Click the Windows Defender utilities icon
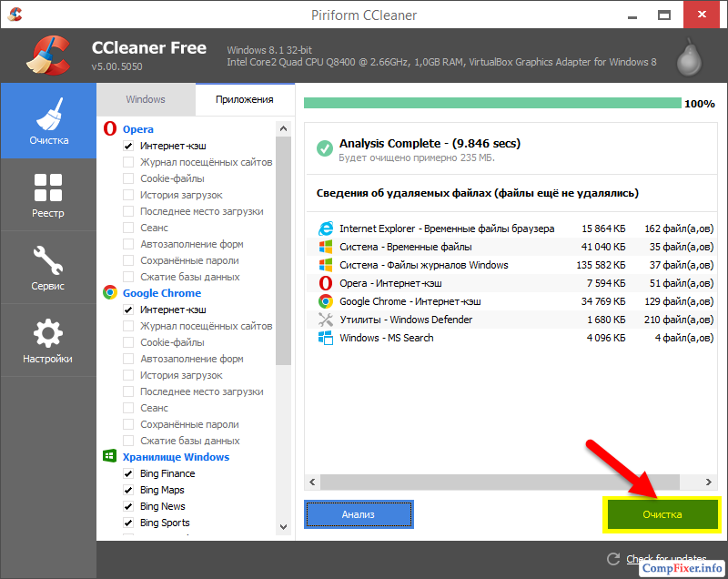The image size is (728, 579). (325, 320)
